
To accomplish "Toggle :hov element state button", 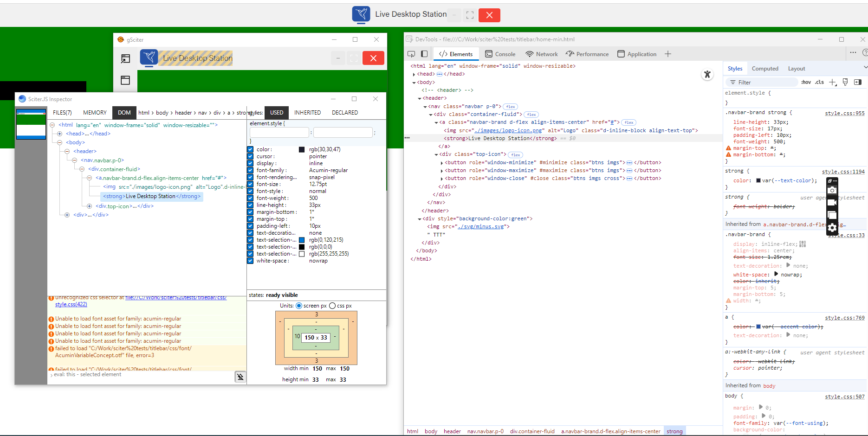I will coord(806,82).
